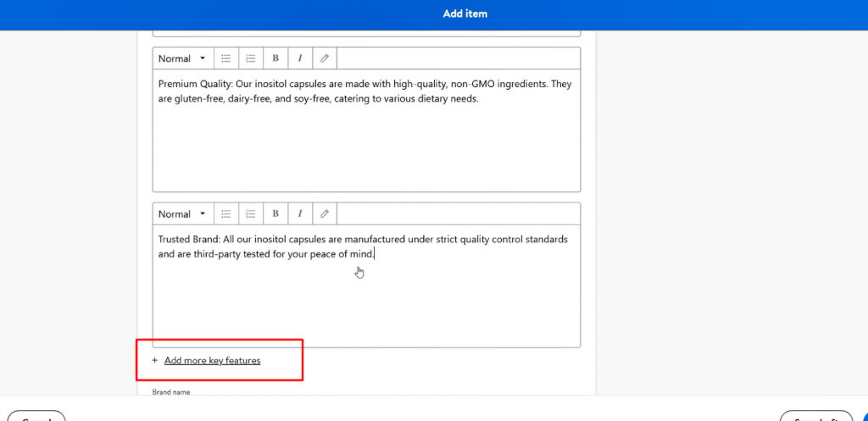
Task: Toggle bullet list in Trusted Brand editor
Action: tap(225, 214)
